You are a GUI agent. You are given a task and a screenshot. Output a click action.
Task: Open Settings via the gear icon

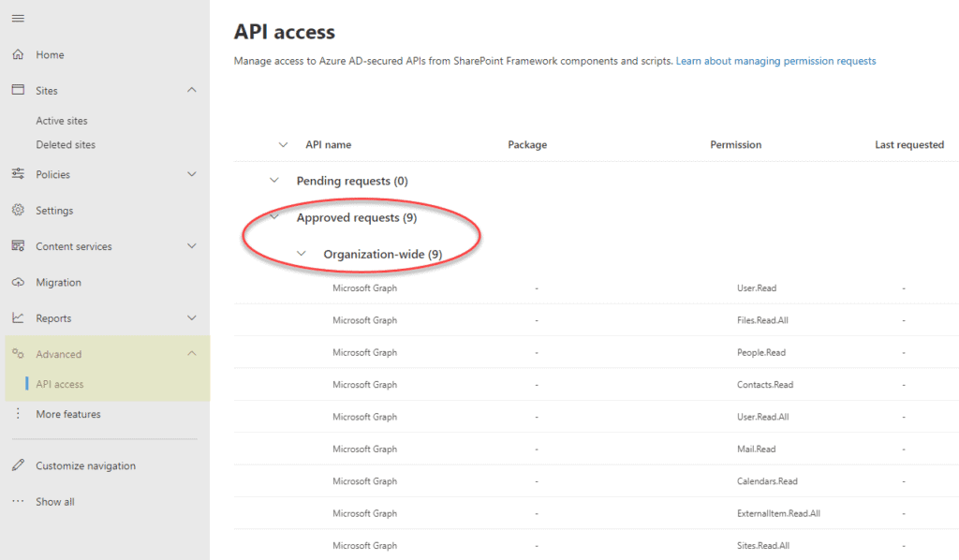[x=18, y=211]
